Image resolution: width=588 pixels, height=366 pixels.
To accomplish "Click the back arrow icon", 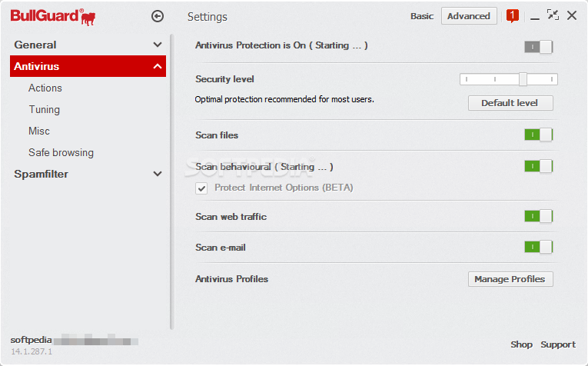I will tap(158, 16).
